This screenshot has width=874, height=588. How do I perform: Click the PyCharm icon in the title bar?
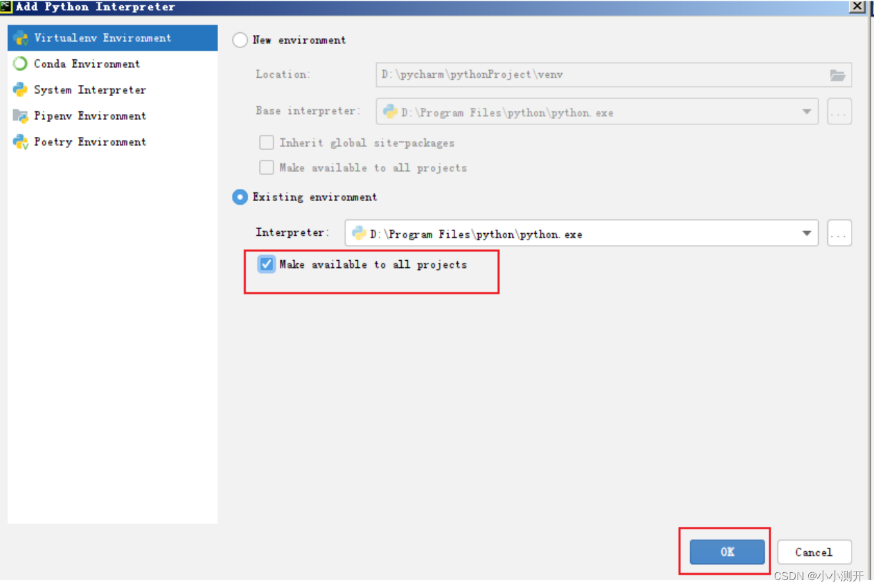click(7, 7)
